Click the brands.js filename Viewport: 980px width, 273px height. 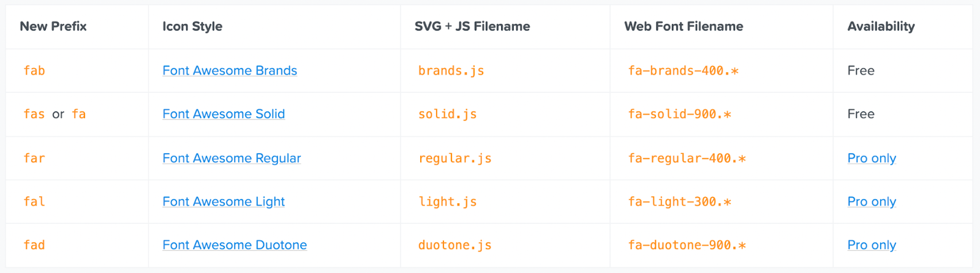[x=451, y=70]
